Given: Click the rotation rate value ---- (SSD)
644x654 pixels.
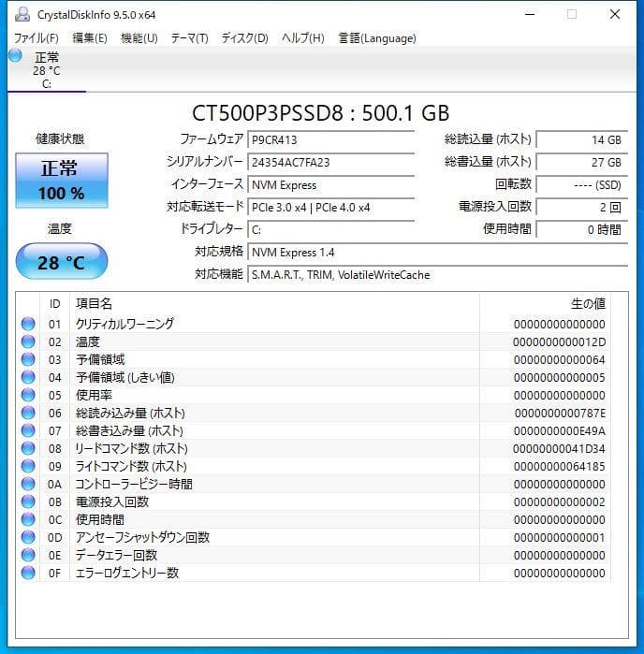Looking at the screenshot, I should pyautogui.click(x=582, y=184).
